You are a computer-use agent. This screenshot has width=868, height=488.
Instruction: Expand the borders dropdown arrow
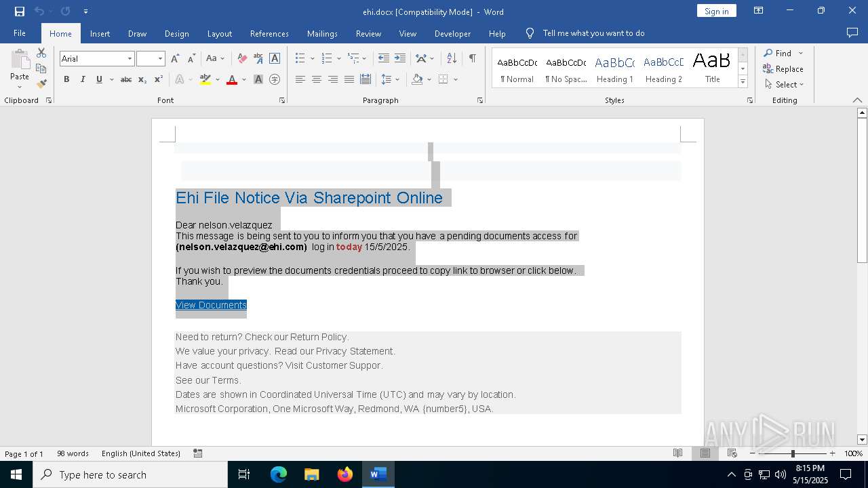point(456,80)
